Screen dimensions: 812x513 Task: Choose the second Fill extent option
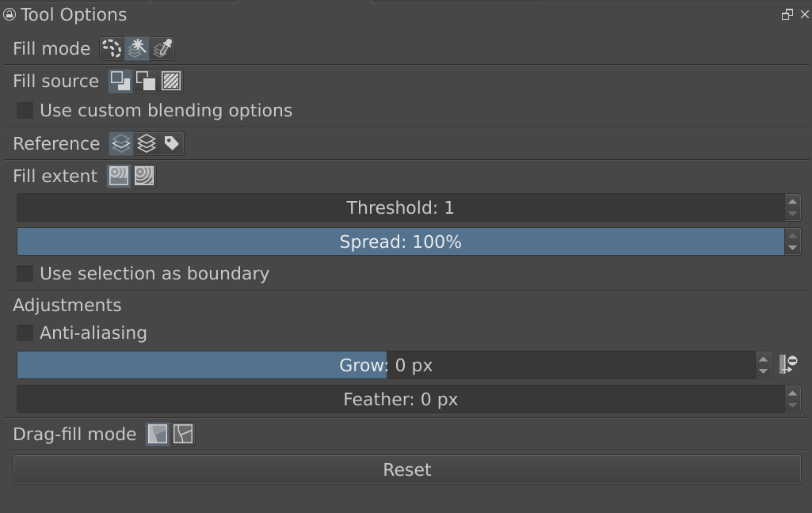coord(143,176)
